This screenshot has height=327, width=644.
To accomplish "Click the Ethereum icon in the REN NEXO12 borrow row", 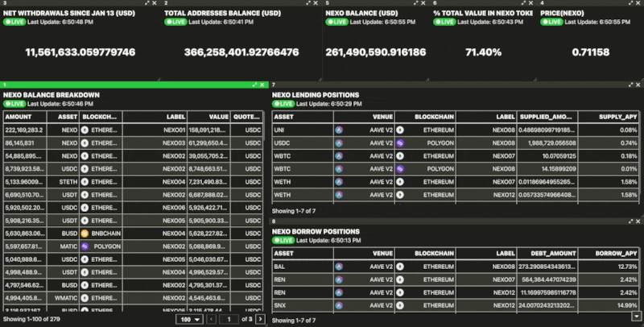I will [400, 292].
